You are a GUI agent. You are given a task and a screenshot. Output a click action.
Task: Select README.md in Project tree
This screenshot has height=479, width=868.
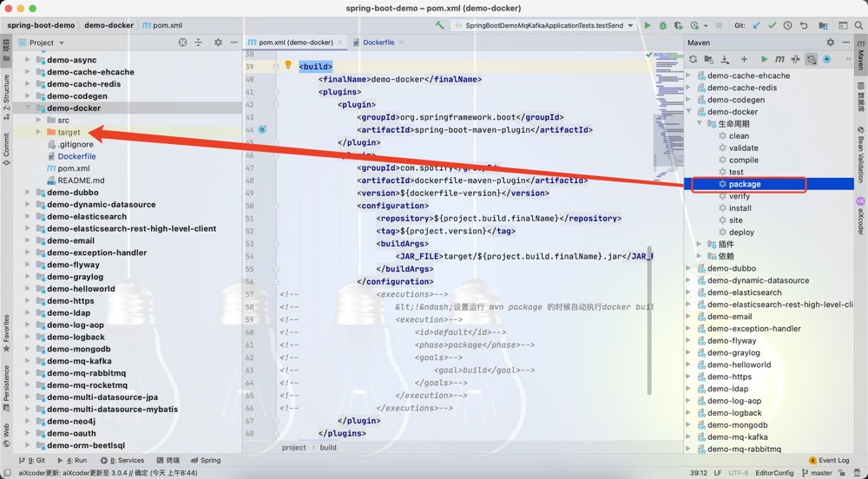coord(81,180)
